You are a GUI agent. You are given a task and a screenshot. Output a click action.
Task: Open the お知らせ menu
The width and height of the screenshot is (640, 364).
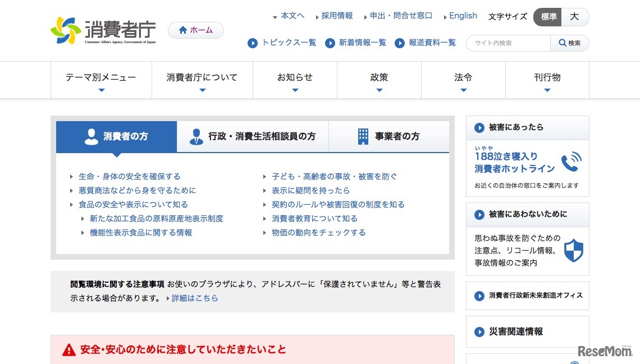pyautogui.click(x=295, y=79)
